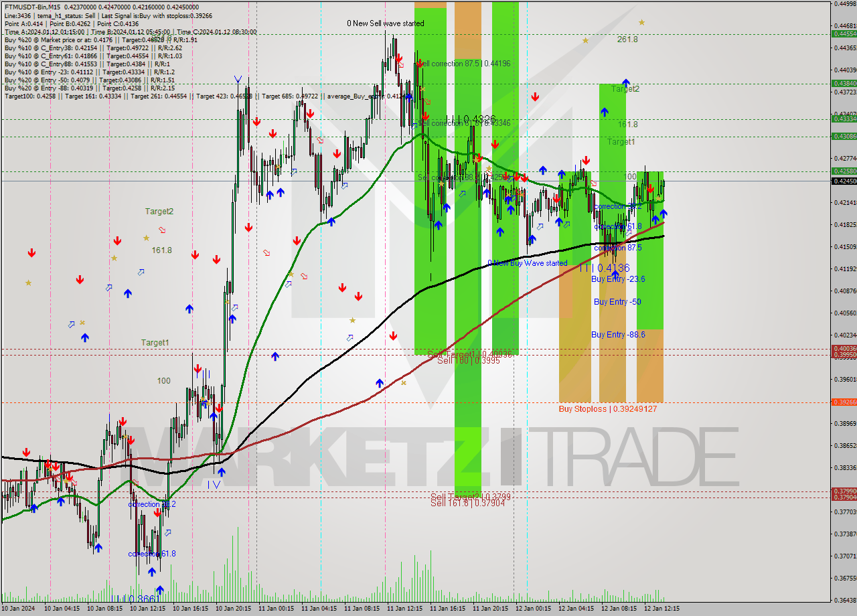Click the black 0.42450 current price tag
This screenshot has height=616, width=857.
(844, 181)
